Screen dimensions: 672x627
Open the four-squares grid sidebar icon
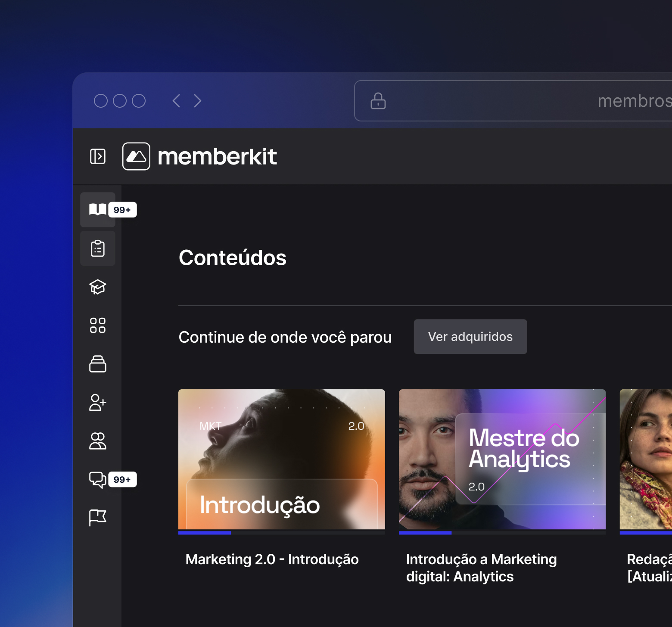[x=98, y=326]
